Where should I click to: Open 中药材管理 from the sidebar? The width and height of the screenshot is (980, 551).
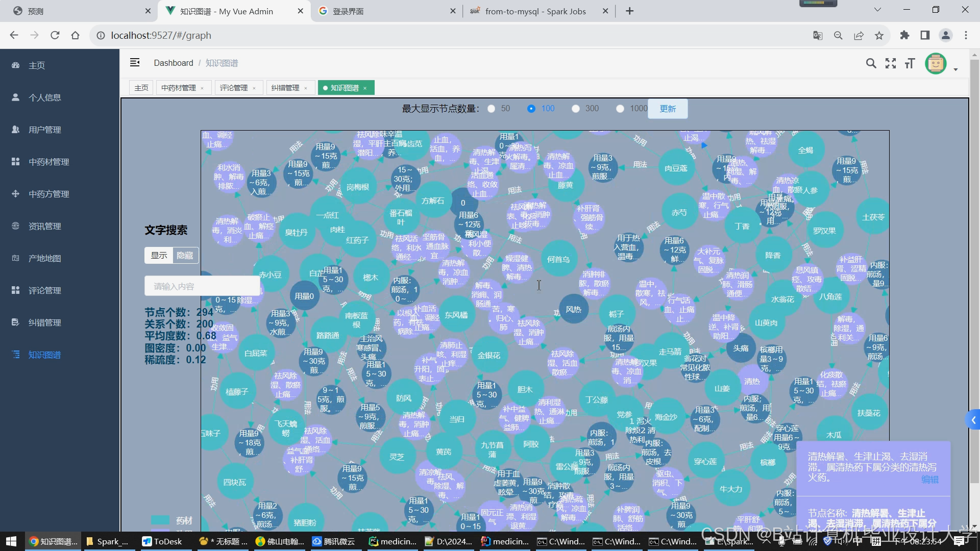(48, 162)
